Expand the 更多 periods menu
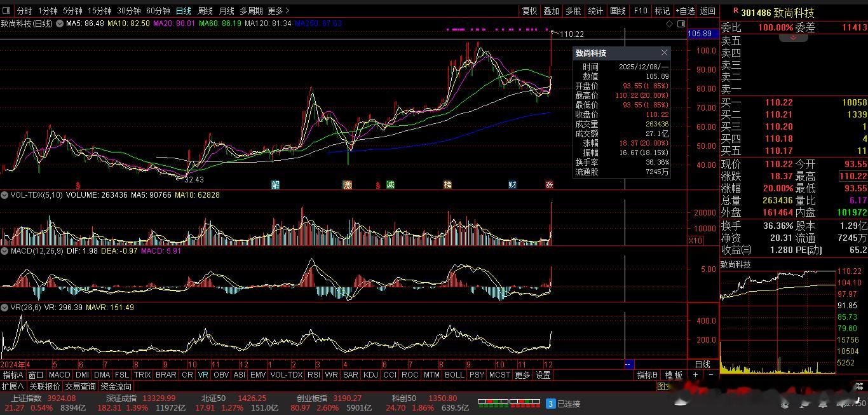Screen dimensions: 868x415 (x=278, y=11)
